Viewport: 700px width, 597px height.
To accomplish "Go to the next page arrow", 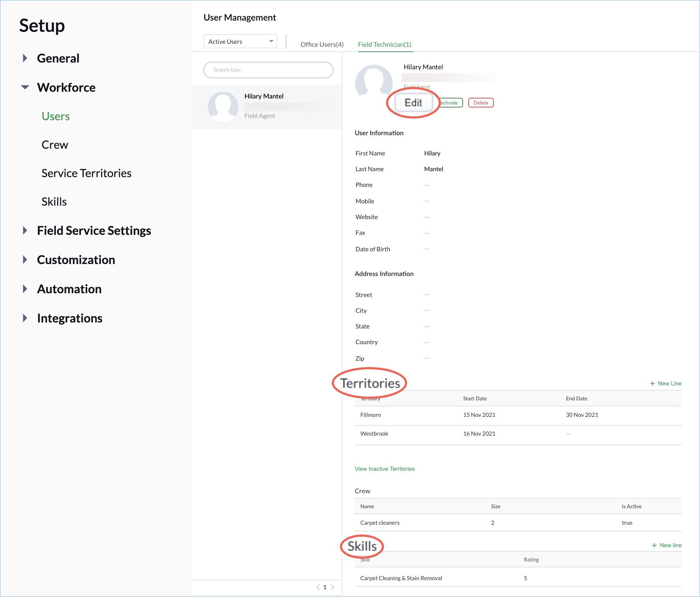I will (332, 587).
